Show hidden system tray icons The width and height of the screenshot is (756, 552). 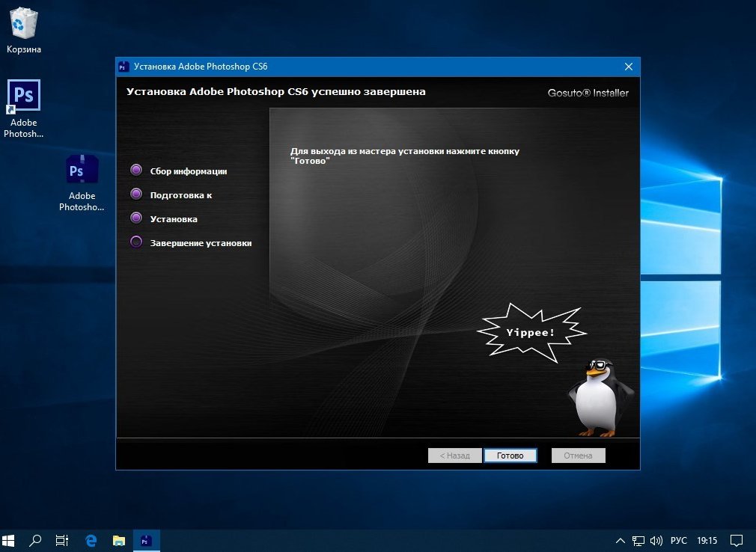click(621, 541)
